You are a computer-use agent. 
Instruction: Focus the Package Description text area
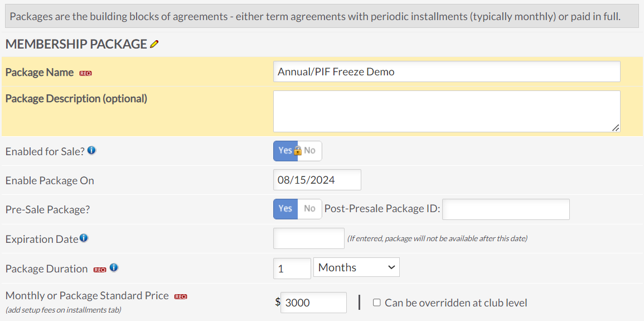(447, 112)
